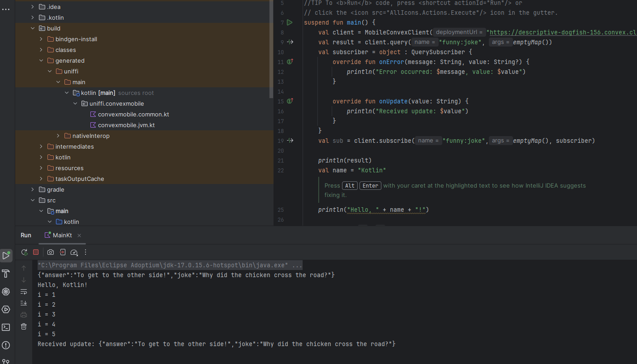Expand the .idea folder

[x=33, y=7]
